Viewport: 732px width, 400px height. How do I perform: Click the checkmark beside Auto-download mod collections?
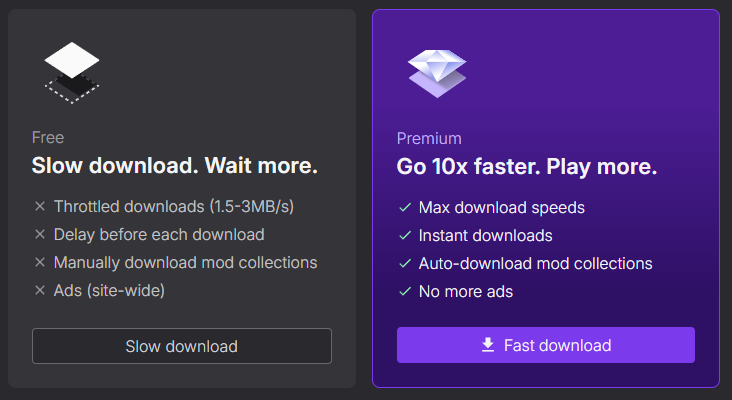click(405, 264)
